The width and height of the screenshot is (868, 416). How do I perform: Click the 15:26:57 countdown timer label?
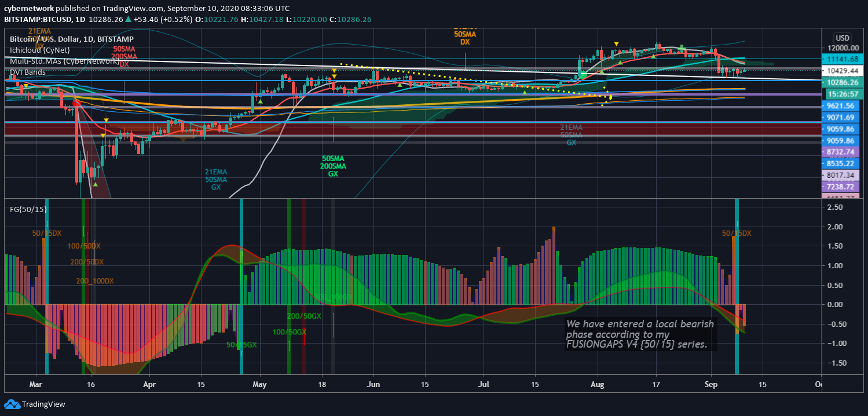[842, 93]
